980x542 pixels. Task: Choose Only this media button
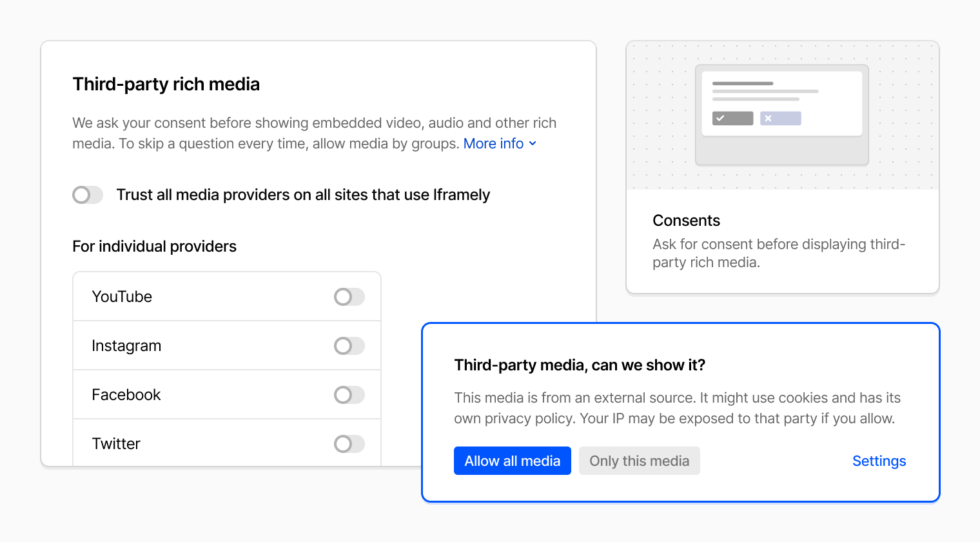click(x=640, y=461)
